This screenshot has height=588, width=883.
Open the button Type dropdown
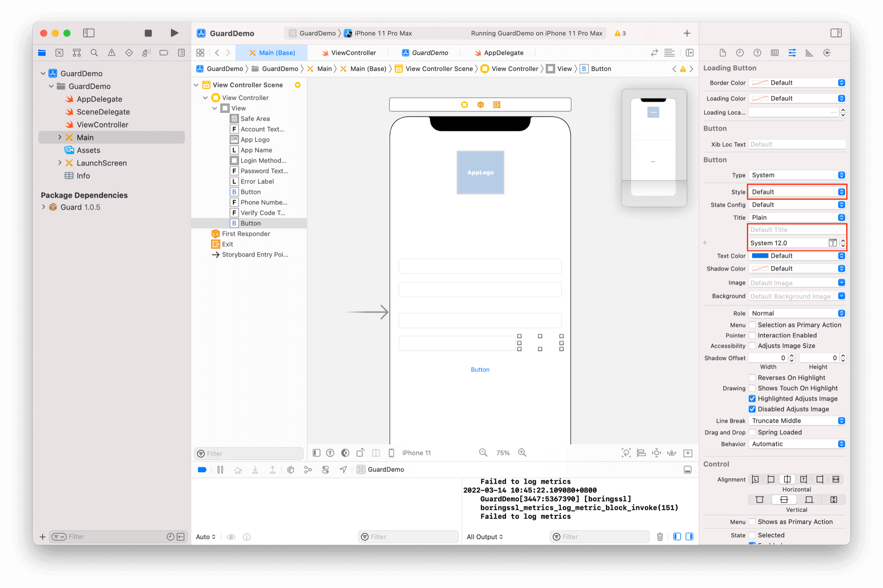pos(797,175)
